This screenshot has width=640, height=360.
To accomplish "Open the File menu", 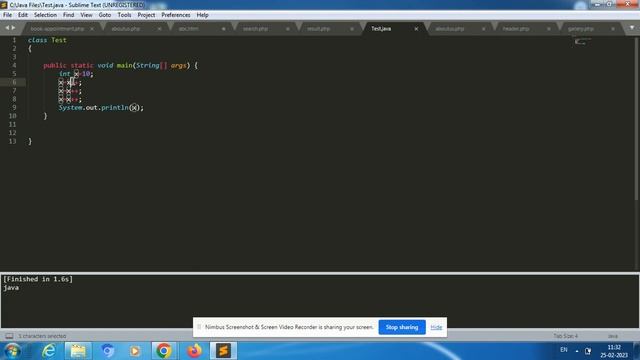I will 7,15.
